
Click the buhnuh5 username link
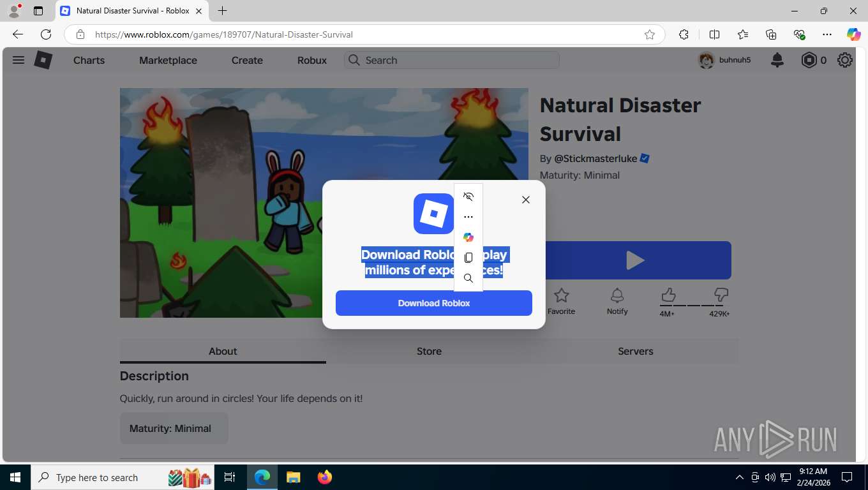[735, 60]
